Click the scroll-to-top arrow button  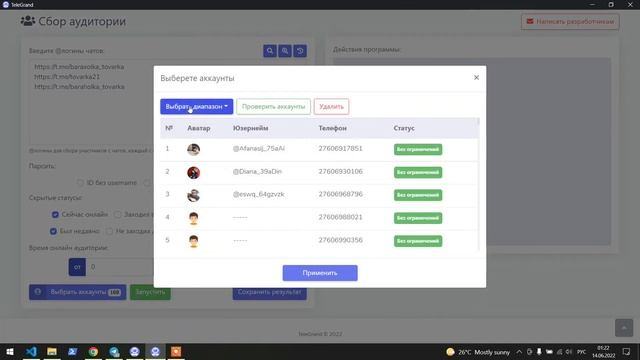click(624, 328)
